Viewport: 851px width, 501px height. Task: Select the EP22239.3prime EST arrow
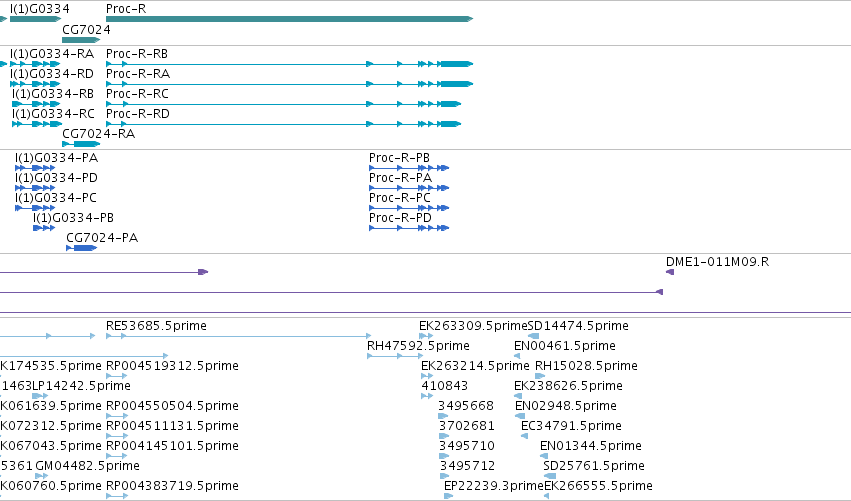(448, 496)
